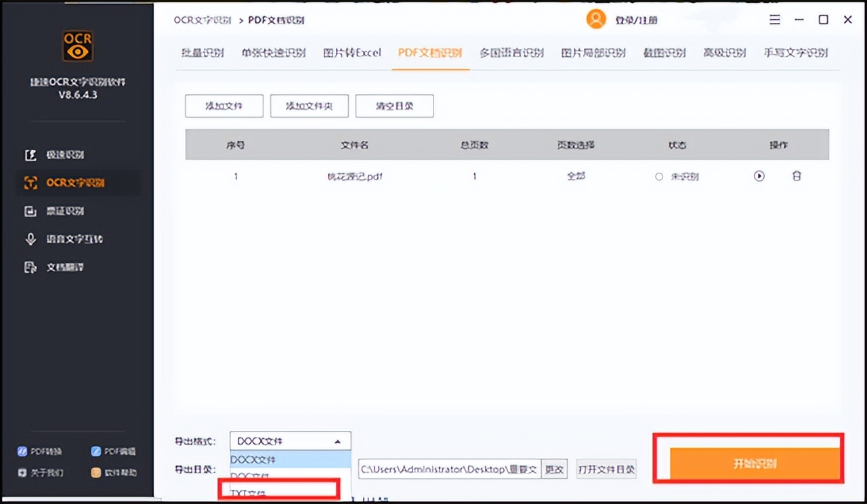Open 票证识别 from the sidebar
The height and width of the screenshot is (504, 867).
point(60,211)
